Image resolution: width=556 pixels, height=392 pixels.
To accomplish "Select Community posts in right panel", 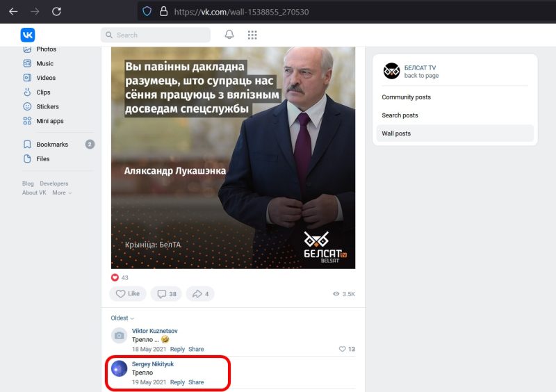I will point(406,97).
